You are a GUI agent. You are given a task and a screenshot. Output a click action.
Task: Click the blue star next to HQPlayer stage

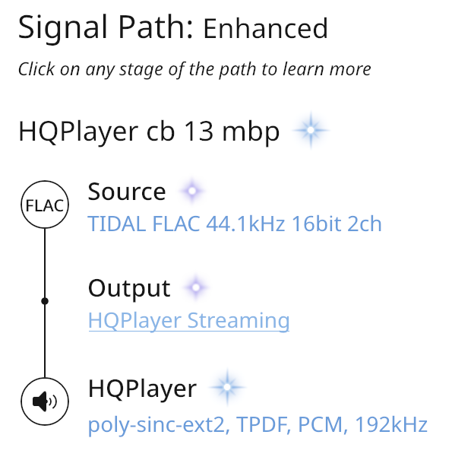click(227, 387)
